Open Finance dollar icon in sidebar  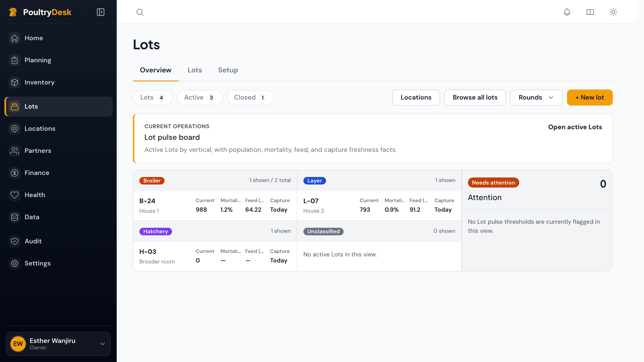tap(15, 173)
